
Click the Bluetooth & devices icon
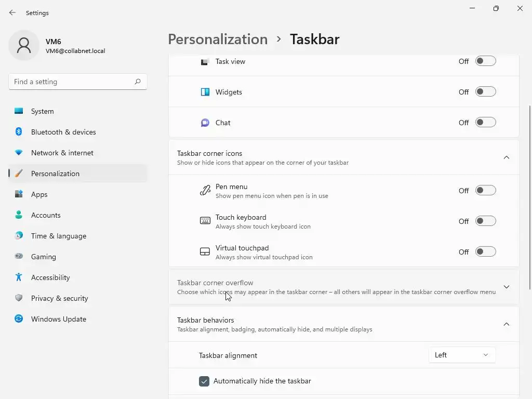coord(19,132)
